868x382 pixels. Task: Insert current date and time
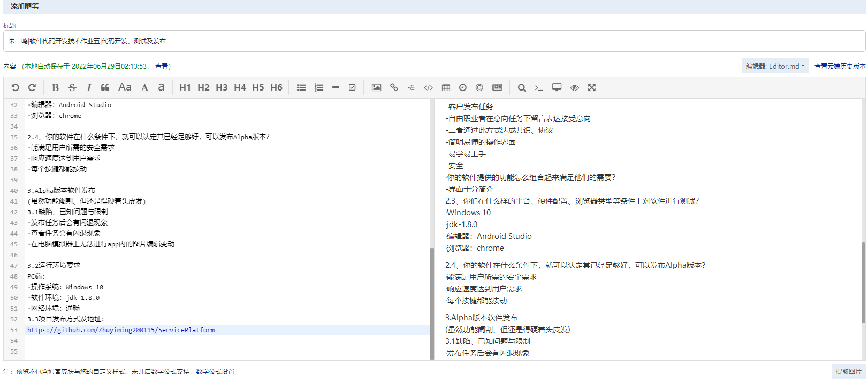coord(463,87)
